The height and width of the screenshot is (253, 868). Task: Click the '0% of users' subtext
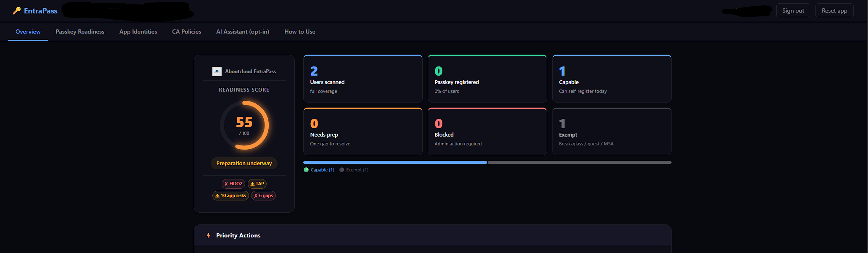pyautogui.click(x=447, y=91)
